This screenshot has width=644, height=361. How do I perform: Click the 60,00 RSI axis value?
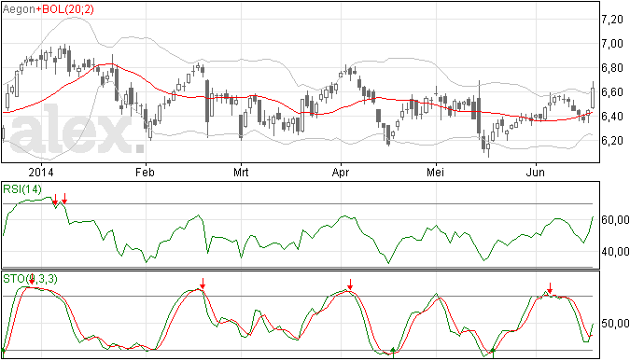[615, 220]
